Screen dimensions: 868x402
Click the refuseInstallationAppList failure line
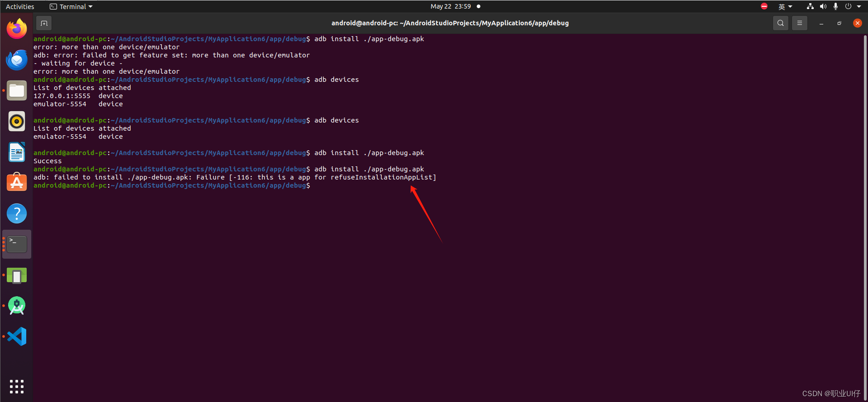pos(235,177)
